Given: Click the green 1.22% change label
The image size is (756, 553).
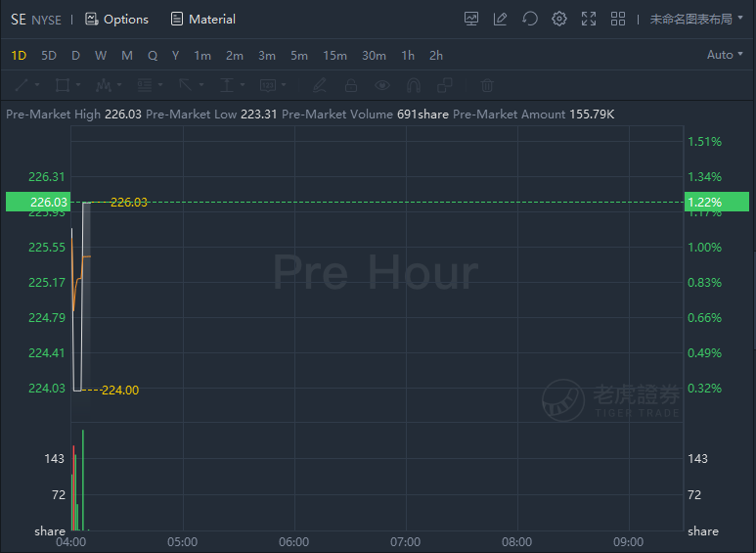Looking at the screenshot, I should tap(717, 202).
